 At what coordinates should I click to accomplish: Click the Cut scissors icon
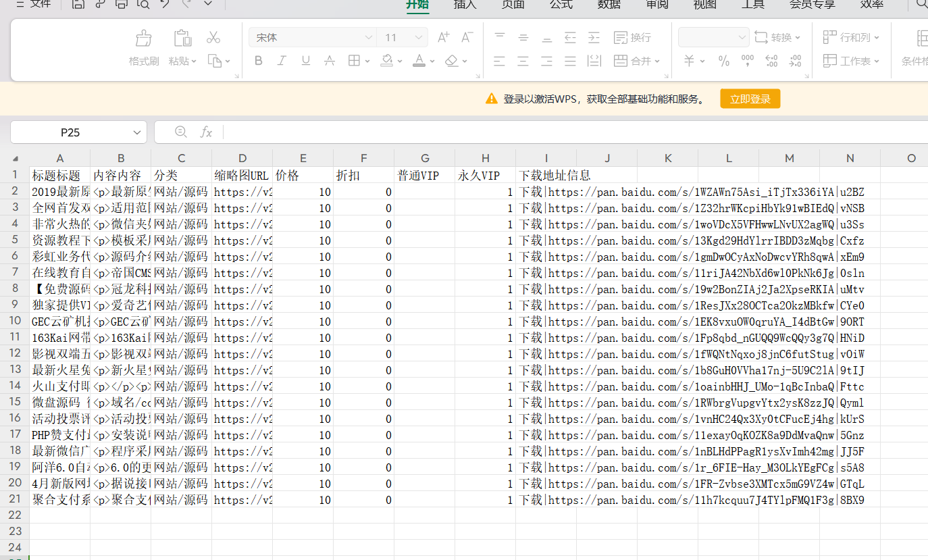coord(213,38)
